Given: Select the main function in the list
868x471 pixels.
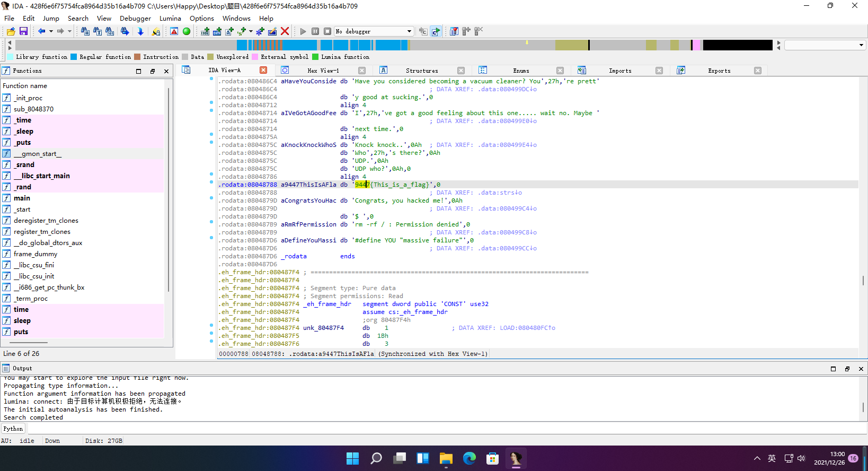Looking at the screenshot, I should [x=22, y=198].
